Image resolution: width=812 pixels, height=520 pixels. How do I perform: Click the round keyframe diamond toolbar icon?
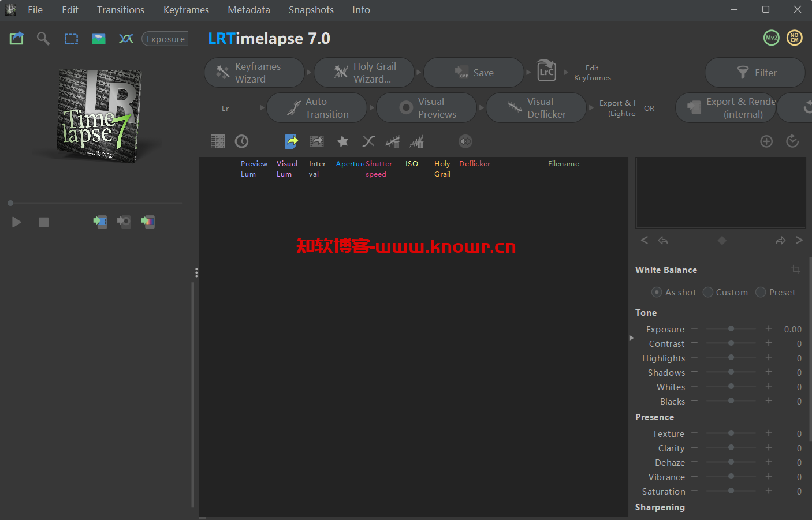click(465, 141)
